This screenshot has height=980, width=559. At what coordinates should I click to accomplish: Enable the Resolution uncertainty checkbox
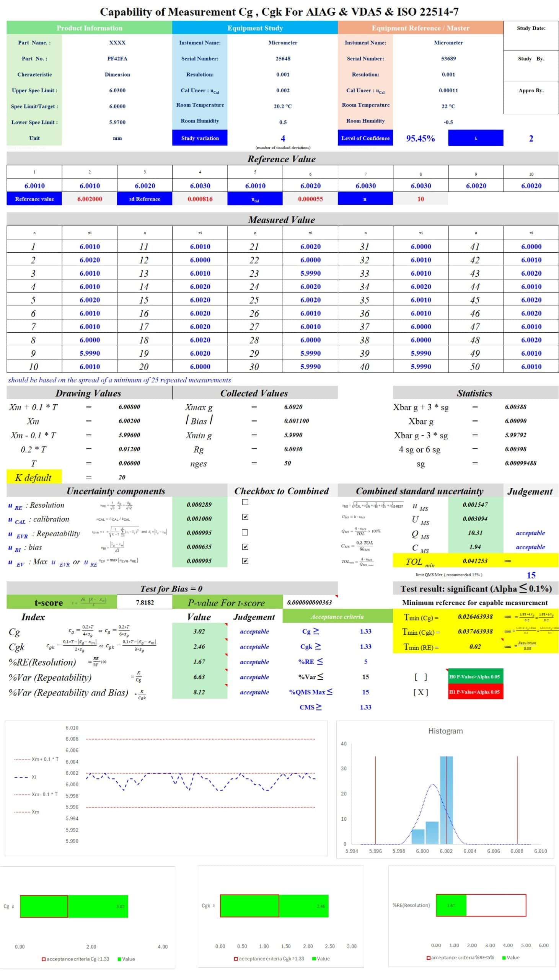click(x=245, y=502)
